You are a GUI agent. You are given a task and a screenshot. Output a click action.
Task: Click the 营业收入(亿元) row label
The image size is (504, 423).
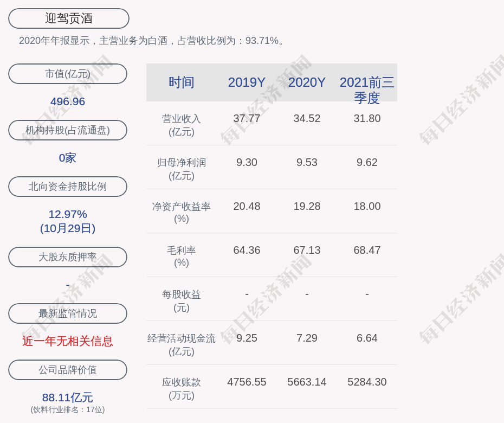[182, 125]
